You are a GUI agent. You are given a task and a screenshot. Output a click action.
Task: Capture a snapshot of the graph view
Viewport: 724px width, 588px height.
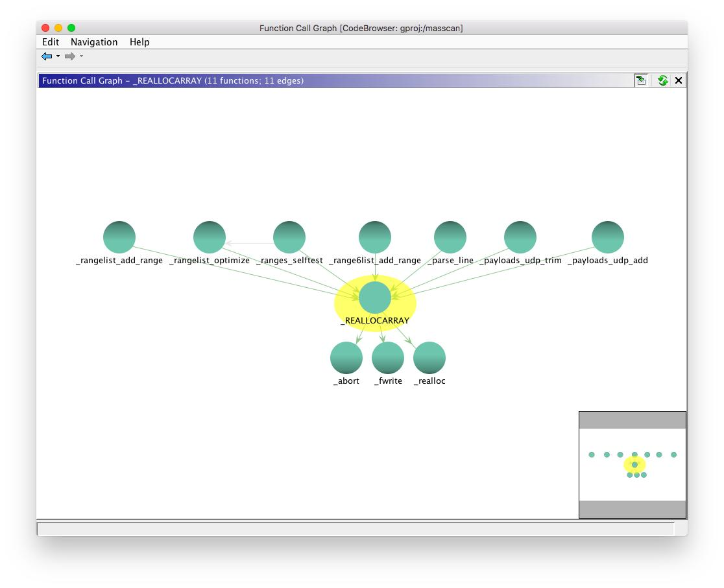click(641, 80)
